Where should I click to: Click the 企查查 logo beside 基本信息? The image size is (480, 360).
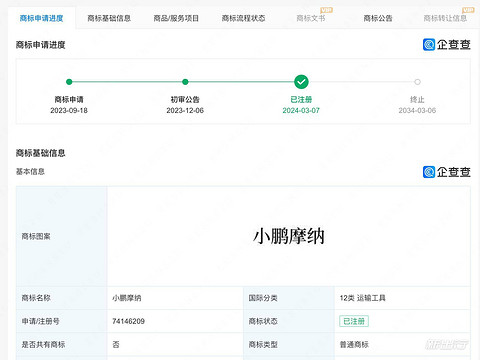pyautogui.click(x=446, y=172)
